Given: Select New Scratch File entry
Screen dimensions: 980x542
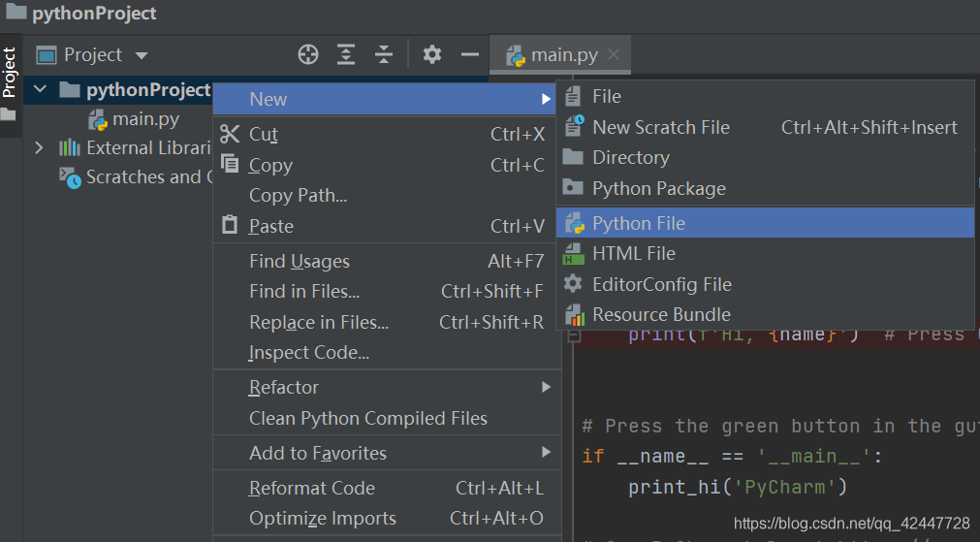Looking at the screenshot, I should point(765,127).
